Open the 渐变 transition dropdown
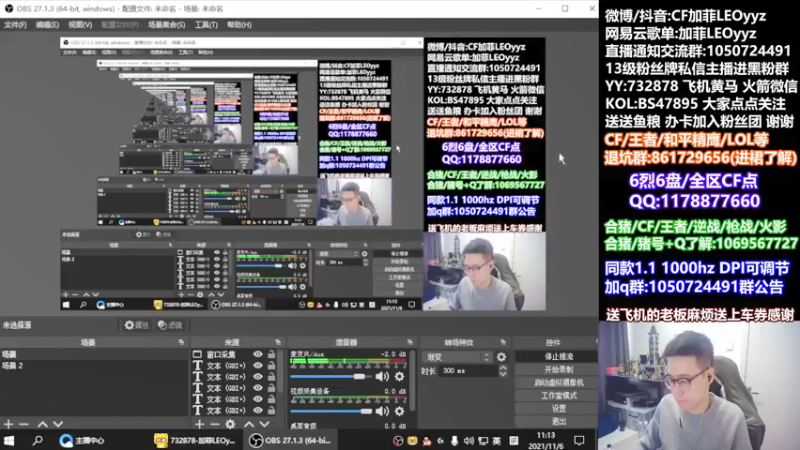Screen dimensions: 800x450 (457, 357)
